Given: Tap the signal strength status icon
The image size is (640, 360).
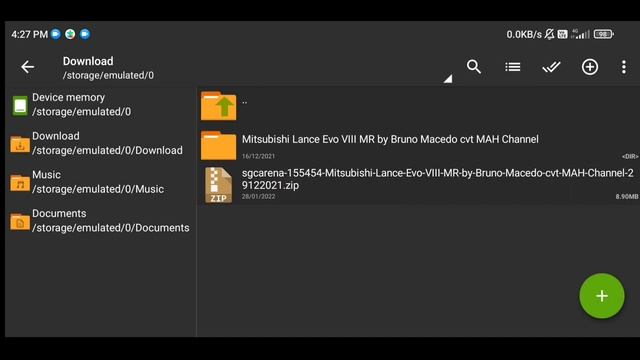Looking at the screenshot, I should (x=580, y=34).
